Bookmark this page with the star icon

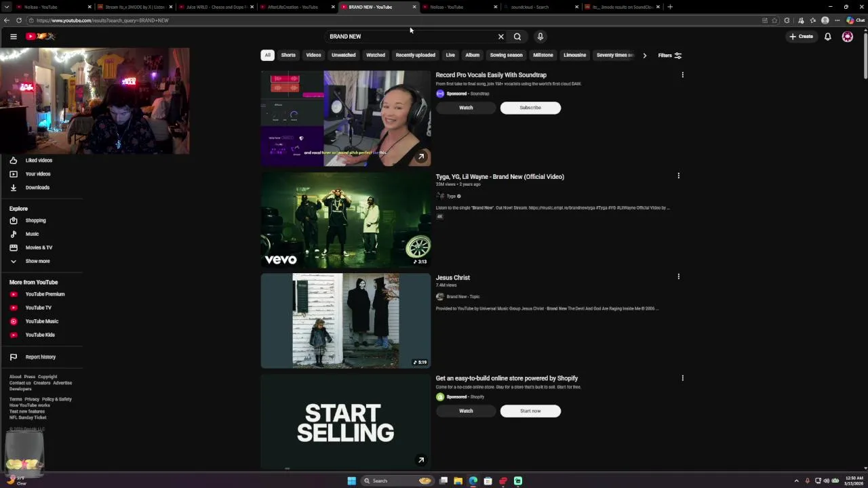pyautogui.click(x=774, y=20)
